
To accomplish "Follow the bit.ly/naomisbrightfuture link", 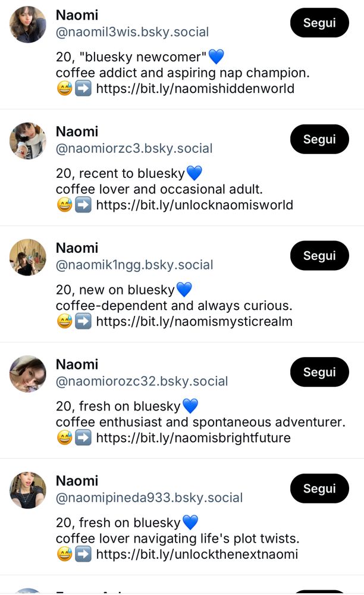I will (x=193, y=439).
